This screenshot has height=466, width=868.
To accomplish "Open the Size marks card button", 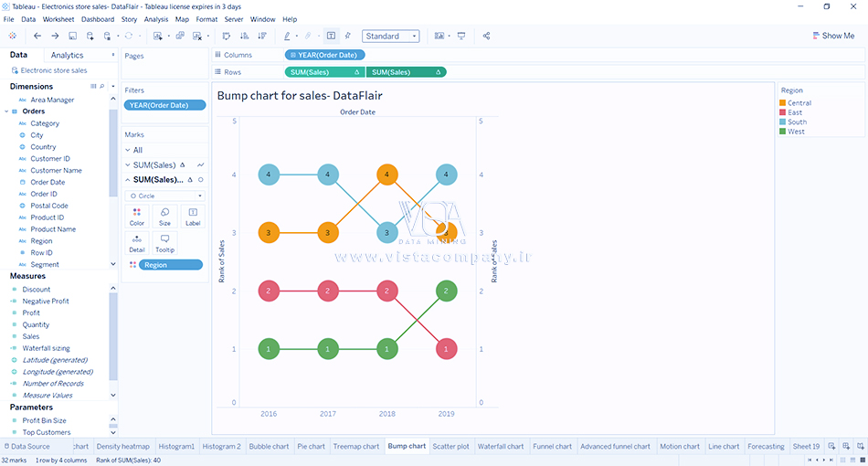I will [x=164, y=216].
